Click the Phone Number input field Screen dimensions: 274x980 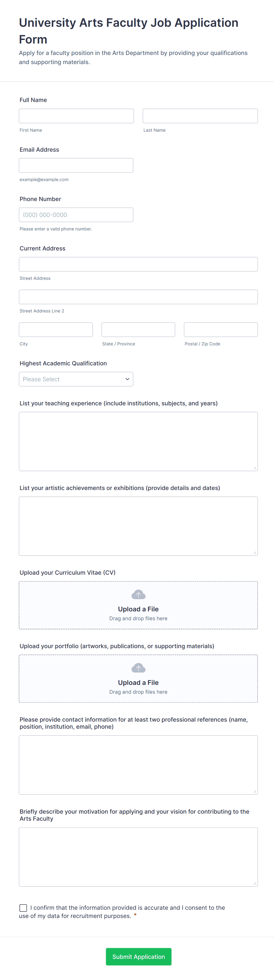click(x=76, y=215)
